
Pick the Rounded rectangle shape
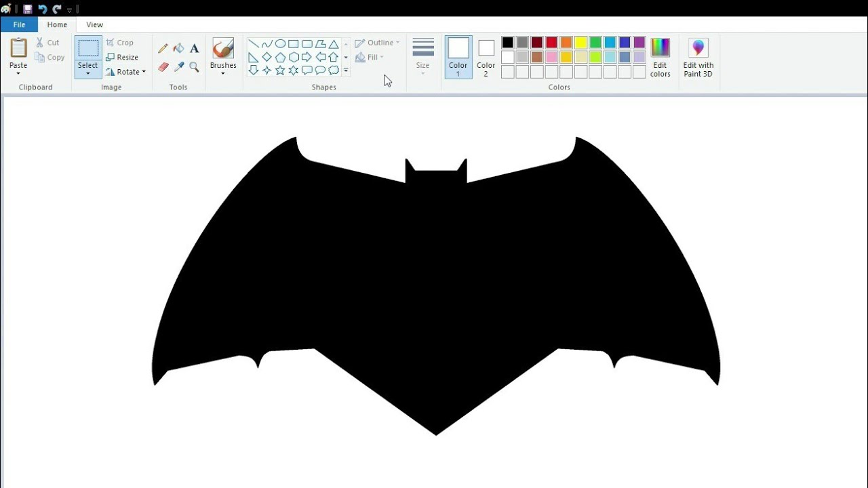tap(307, 44)
